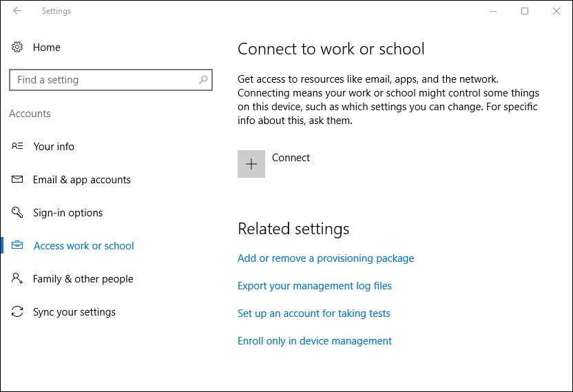Viewport: 573px width, 392px height.
Task: Select Family & other people
Action: [x=83, y=279]
